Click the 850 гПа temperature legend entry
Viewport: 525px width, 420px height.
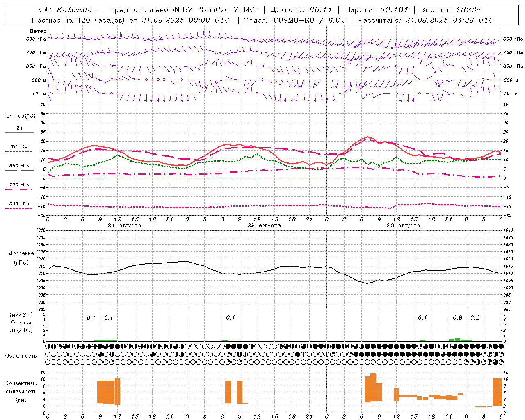point(19,166)
